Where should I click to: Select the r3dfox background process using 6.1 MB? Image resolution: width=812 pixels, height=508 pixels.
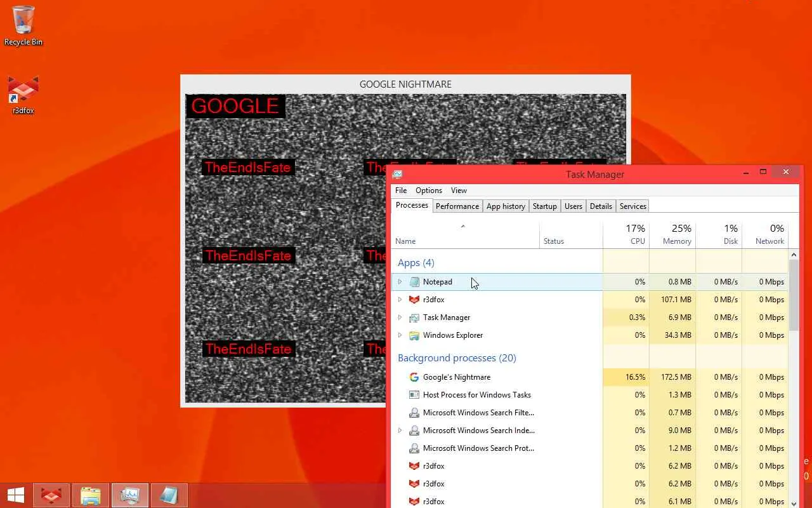(590, 502)
